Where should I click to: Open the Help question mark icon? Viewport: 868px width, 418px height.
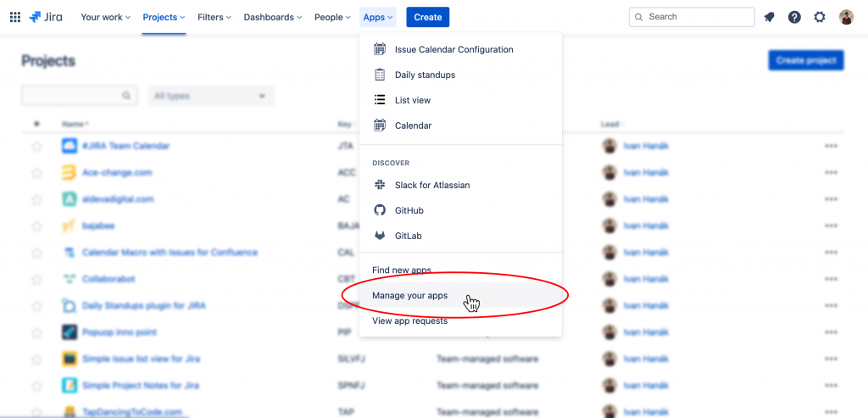tap(794, 17)
